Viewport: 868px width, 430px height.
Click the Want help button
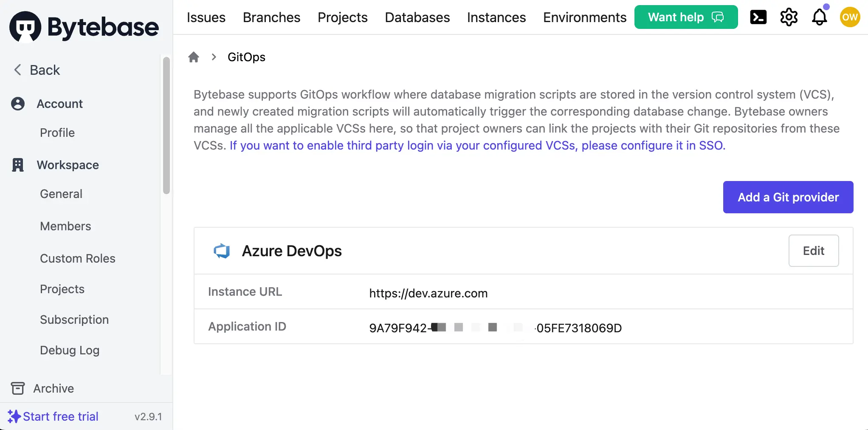tap(686, 17)
